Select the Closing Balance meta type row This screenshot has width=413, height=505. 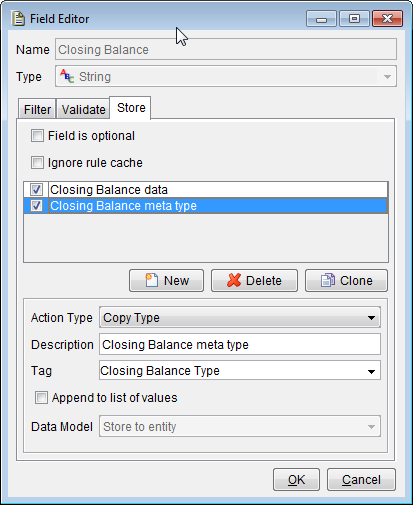(206, 206)
